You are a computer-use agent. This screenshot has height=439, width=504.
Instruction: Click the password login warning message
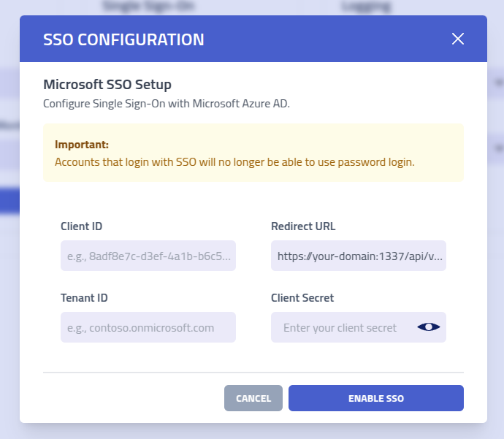click(x=234, y=162)
